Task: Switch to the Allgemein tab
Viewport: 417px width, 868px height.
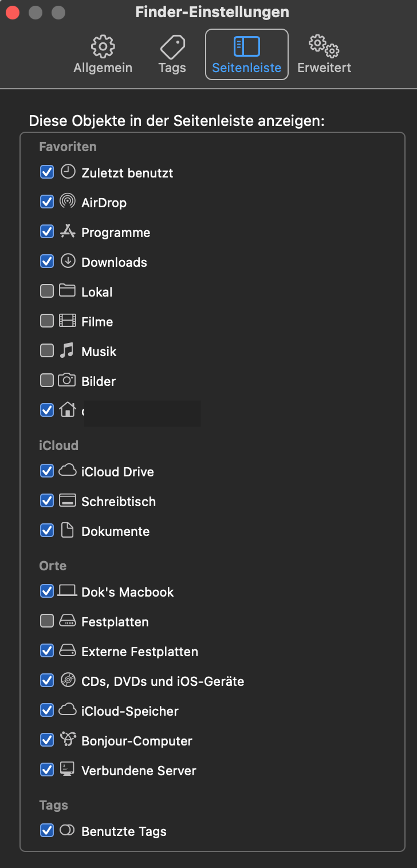Action: [103, 55]
